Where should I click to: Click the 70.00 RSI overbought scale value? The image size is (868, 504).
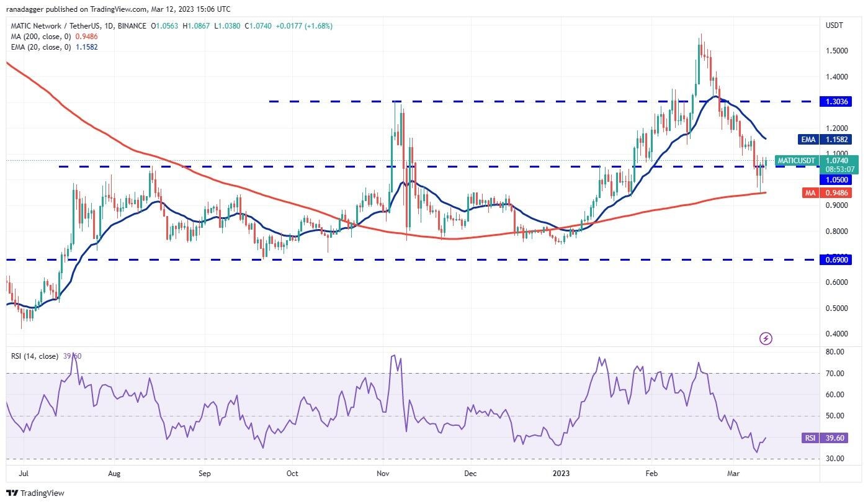point(835,373)
